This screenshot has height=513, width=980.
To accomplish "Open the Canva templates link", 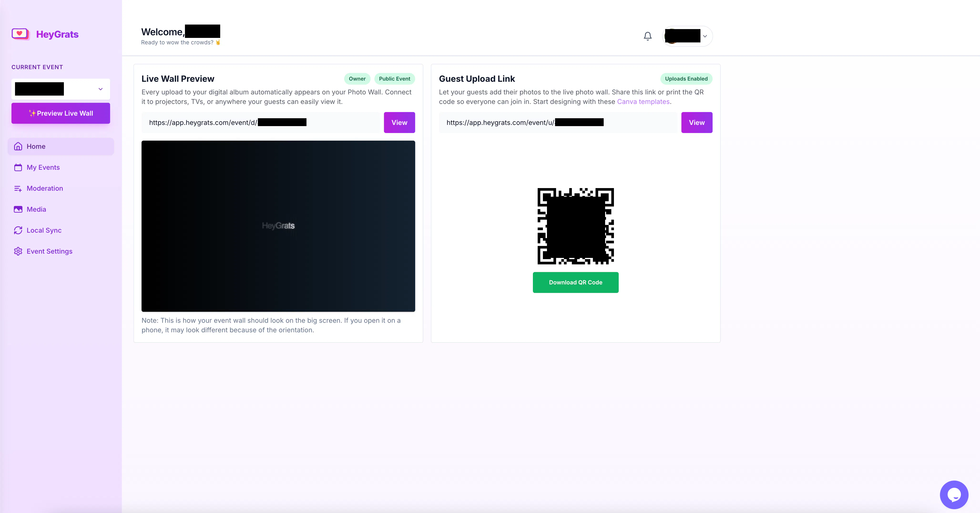I will pos(643,102).
